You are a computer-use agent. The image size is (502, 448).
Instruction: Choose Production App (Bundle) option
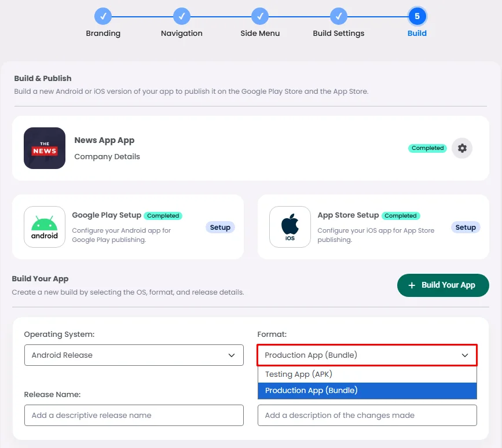(367, 391)
